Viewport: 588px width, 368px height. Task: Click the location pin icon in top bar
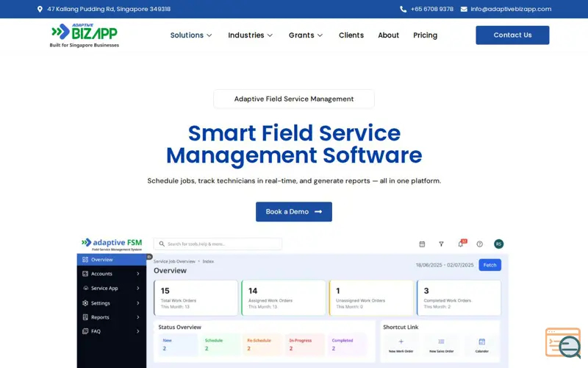pos(40,9)
